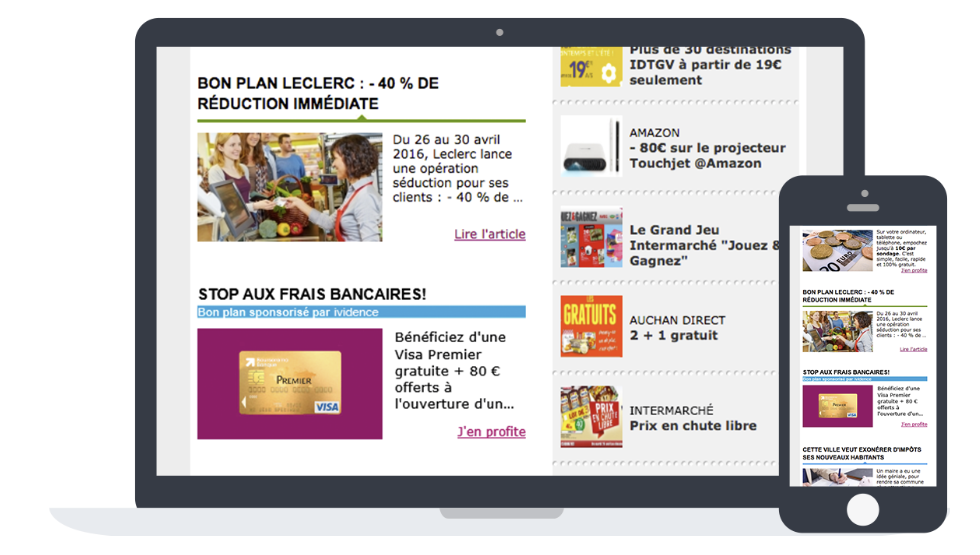The height and width of the screenshot is (555, 980).
Task: Open the IDTGV 19€ yellow thumbnail
Action: (x=591, y=67)
